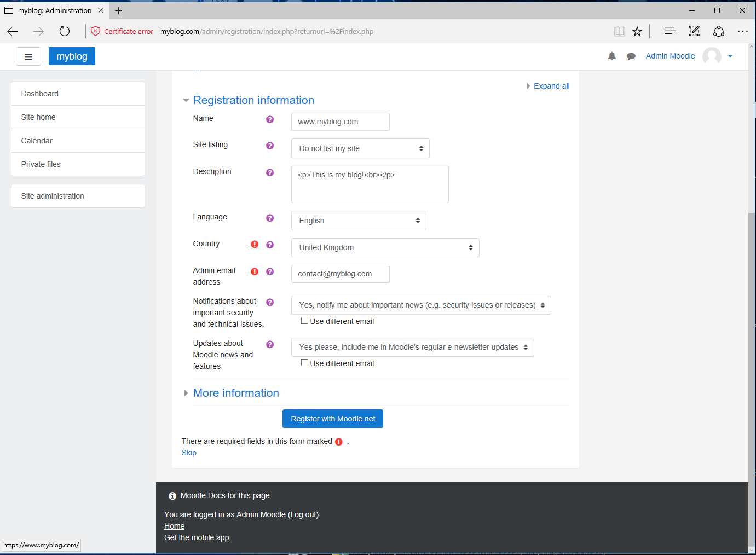Open the hamburger side panel toggle

pos(28,56)
